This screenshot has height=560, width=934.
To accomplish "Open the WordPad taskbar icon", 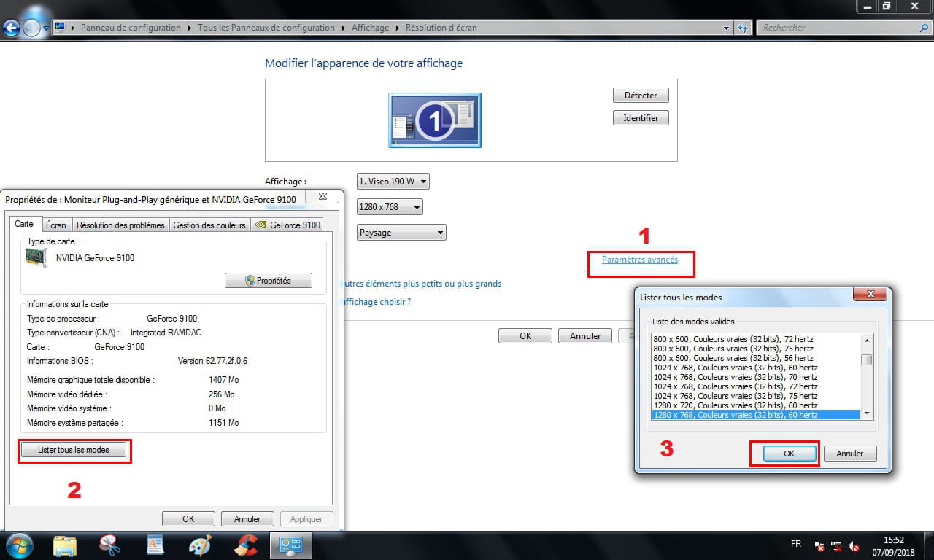I will (155, 545).
